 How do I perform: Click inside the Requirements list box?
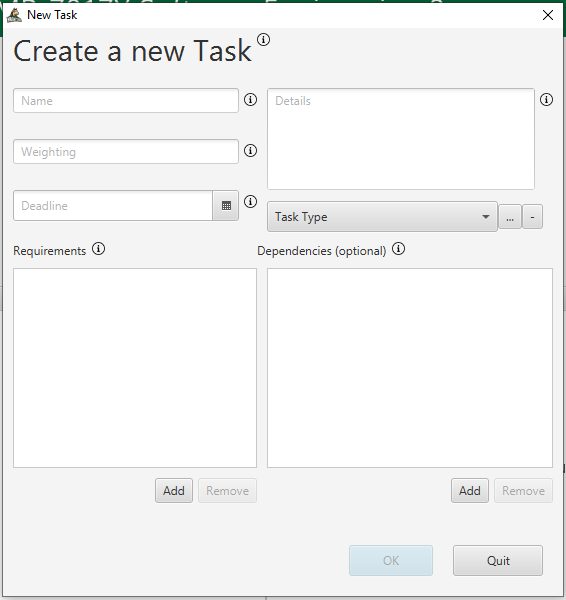tap(135, 368)
